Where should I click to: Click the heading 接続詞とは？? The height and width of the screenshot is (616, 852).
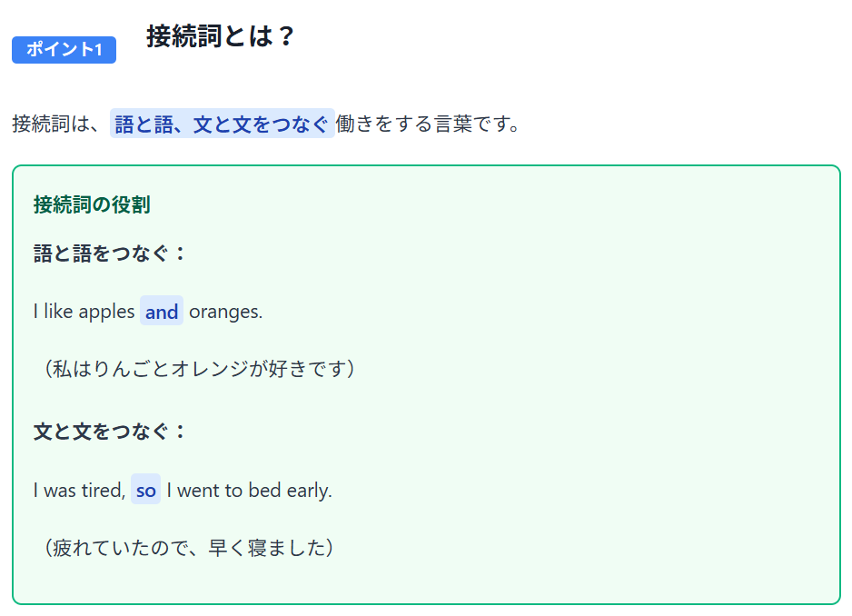[x=221, y=36]
